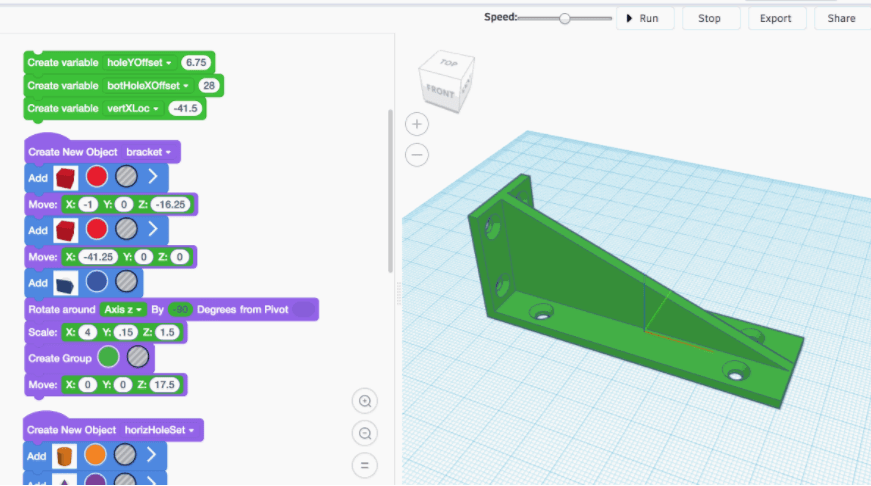This screenshot has width=871, height=486.
Task: Zoom out the 3D viewport with minus button
Action: [417, 154]
